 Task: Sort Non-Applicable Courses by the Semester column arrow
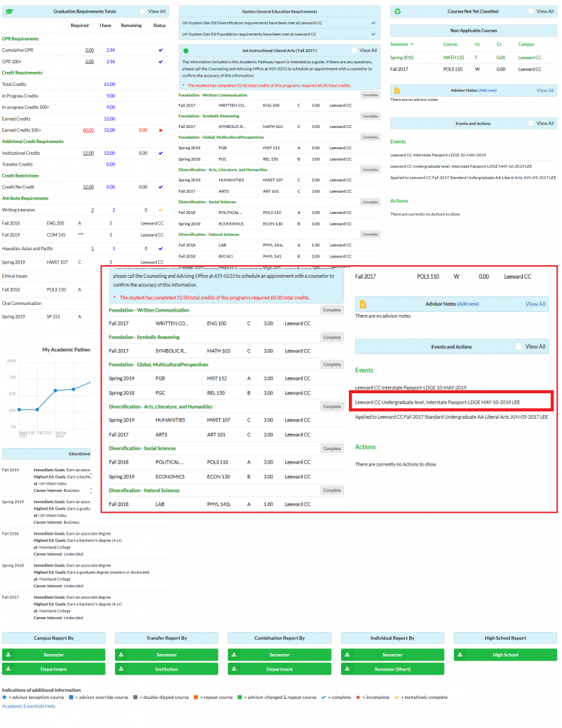pyautogui.click(x=411, y=45)
